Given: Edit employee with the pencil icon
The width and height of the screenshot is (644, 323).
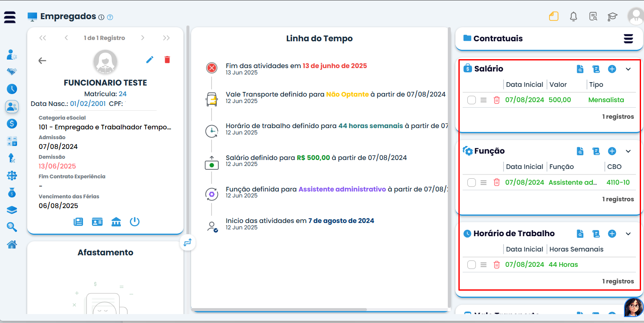Looking at the screenshot, I should (150, 60).
